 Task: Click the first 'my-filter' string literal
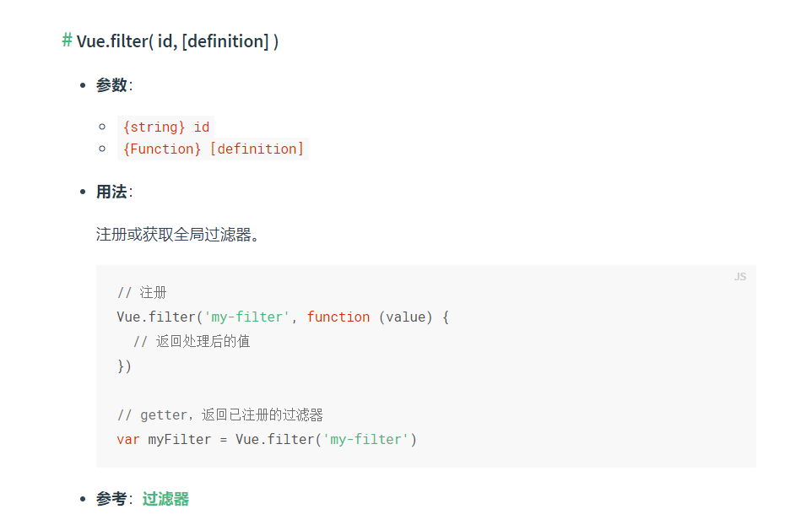tap(246, 317)
